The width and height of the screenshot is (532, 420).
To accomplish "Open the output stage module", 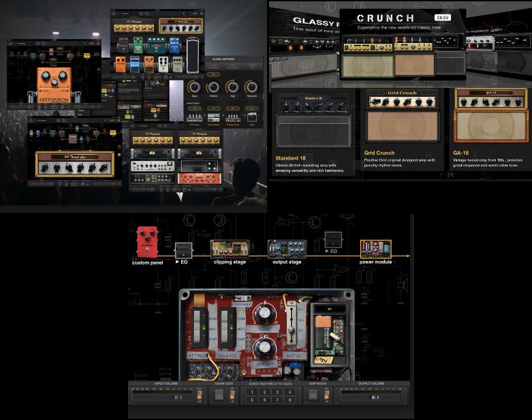I will pos(287,249).
